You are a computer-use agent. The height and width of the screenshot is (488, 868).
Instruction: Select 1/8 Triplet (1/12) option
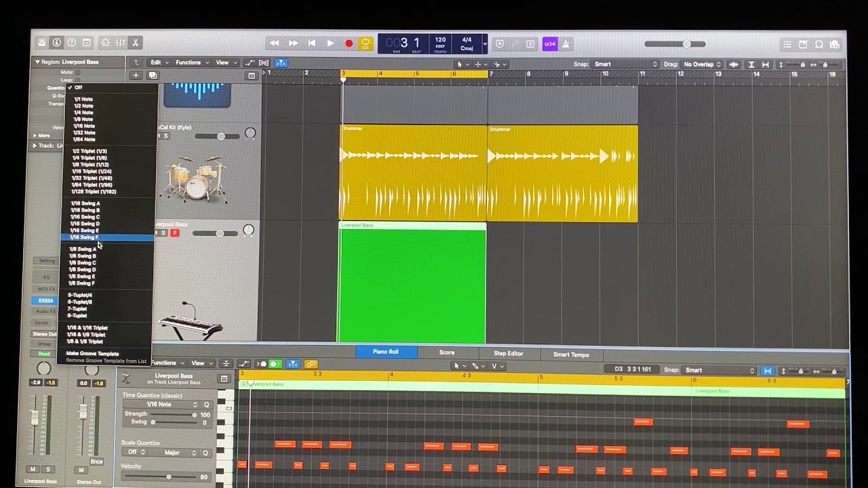click(x=90, y=165)
